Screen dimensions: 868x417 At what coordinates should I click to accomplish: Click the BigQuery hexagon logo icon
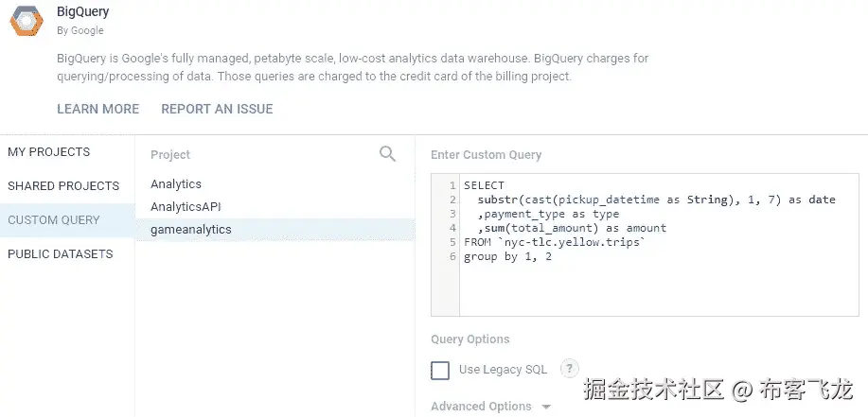coord(26,20)
